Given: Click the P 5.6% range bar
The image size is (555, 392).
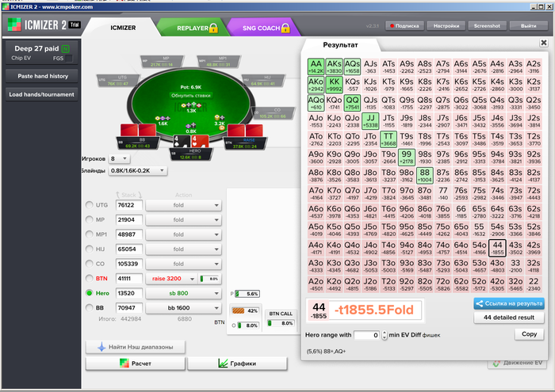Looking at the screenshot, I should pos(247,294).
